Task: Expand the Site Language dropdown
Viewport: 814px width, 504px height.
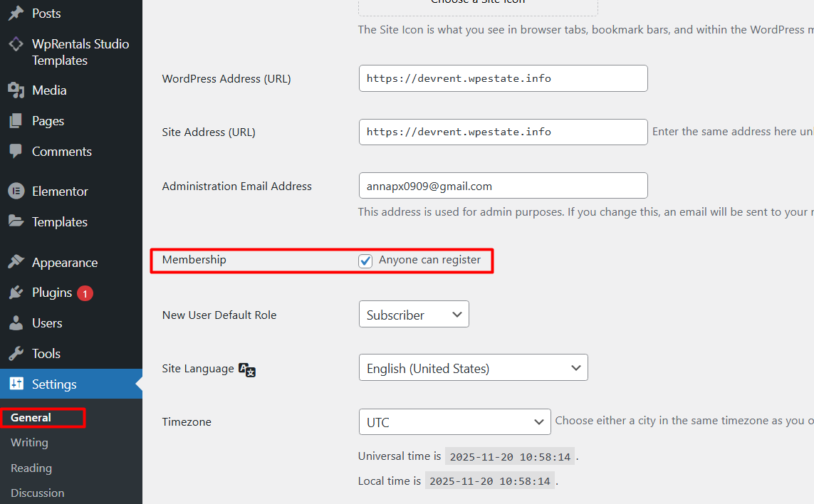Action: 473,368
